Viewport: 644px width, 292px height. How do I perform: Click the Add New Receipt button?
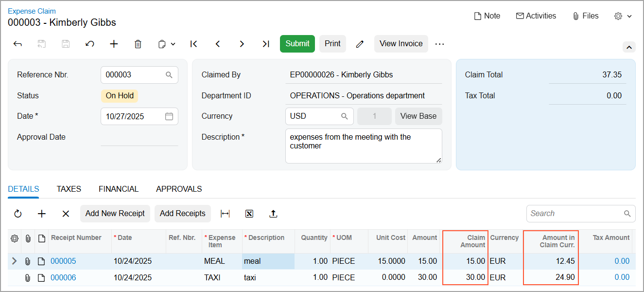coord(115,214)
